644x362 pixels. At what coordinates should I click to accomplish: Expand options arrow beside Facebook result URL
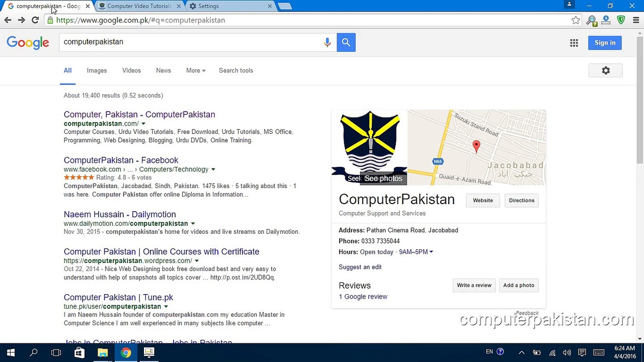[213, 169]
